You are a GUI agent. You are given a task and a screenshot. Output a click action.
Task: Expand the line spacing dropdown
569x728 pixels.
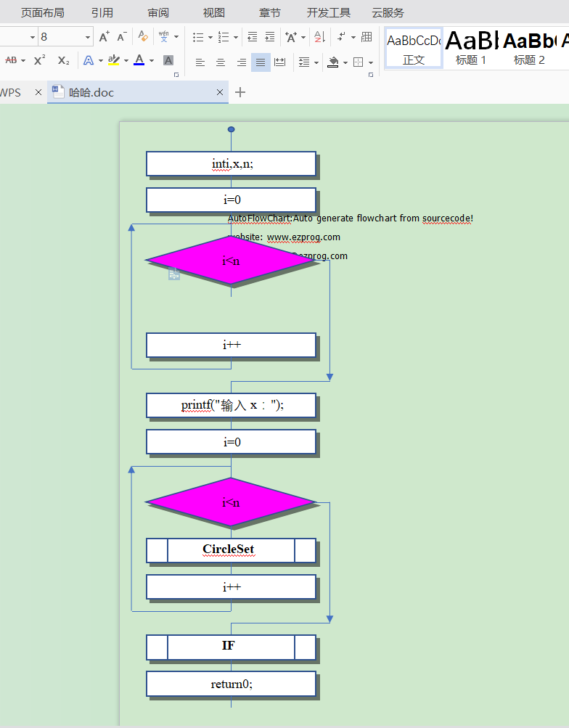pos(316,62)
